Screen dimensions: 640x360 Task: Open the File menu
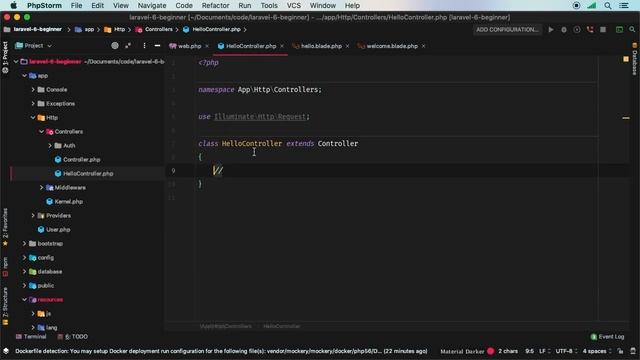[x=76, y=6]
